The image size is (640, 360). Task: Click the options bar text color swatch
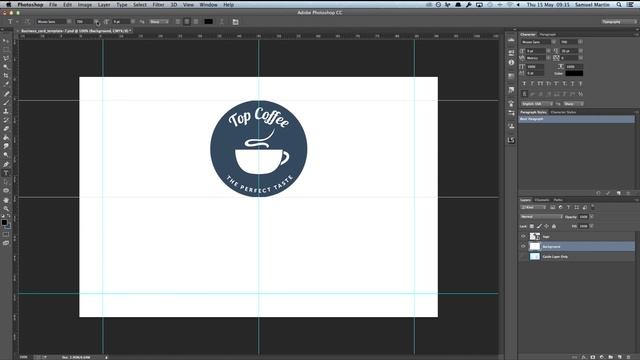click(x=209, y=22)
